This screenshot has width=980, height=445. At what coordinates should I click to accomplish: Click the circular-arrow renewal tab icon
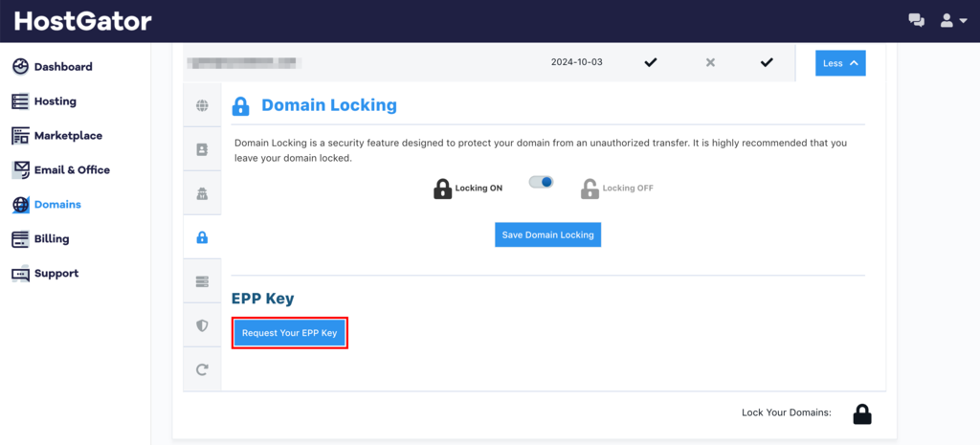pos(202,369)
